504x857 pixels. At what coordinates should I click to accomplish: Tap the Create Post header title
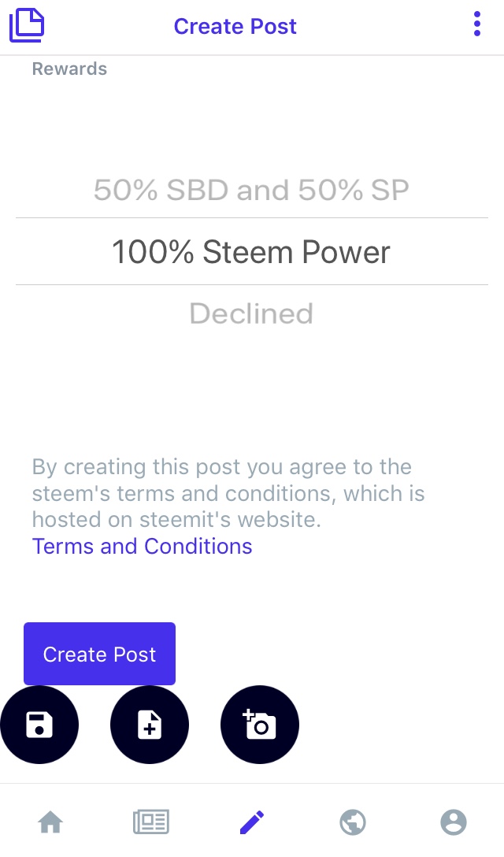click(235, 26)
